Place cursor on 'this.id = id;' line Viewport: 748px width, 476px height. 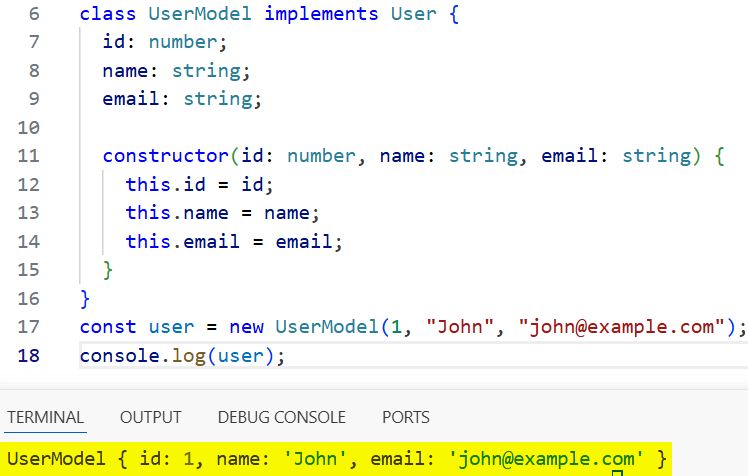point(199,185)
